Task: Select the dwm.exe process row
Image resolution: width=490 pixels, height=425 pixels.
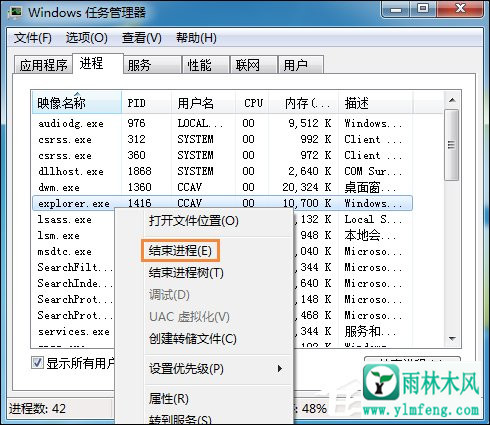Action: tap(222, 187)
